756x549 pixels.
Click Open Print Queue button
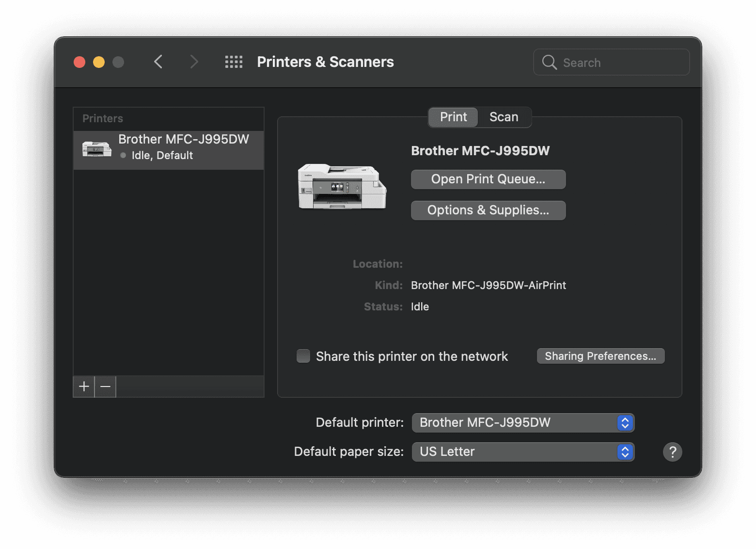click(x=488, y=179)
